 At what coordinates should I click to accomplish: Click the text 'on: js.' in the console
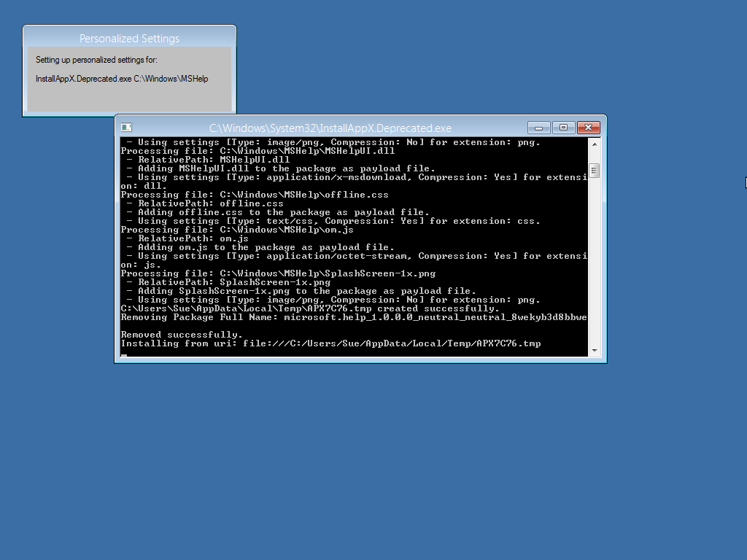coord(141,265)
